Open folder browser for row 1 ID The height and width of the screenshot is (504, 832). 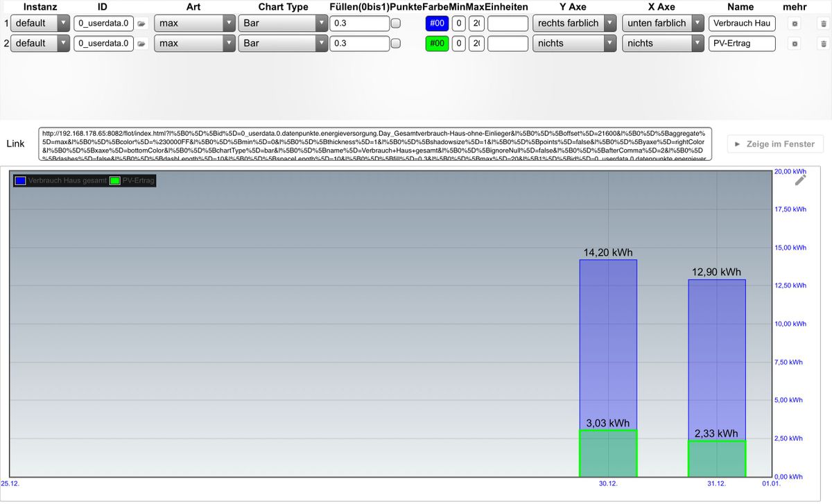[141, 23]
